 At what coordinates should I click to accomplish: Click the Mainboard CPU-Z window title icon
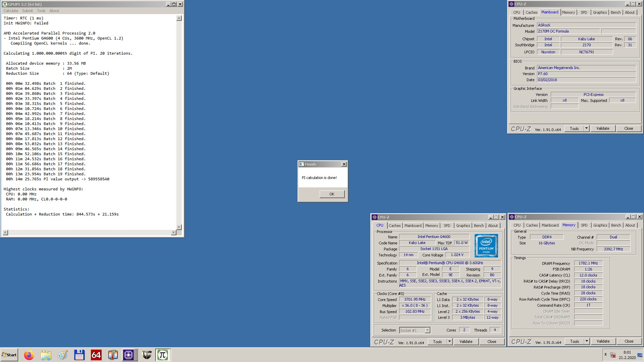tap(511, 4)
